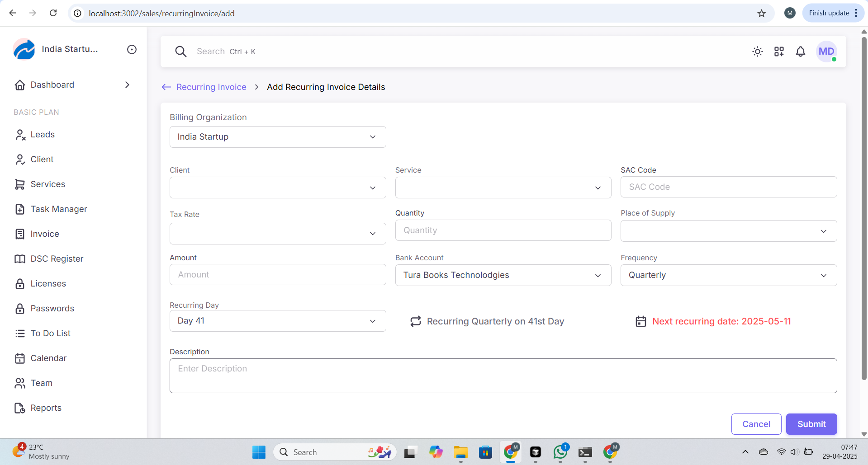Open the Frequency dropdown showing Quarterly
Image resolution: width=868 pixels, height=465 pixels.
click(728, 275)
